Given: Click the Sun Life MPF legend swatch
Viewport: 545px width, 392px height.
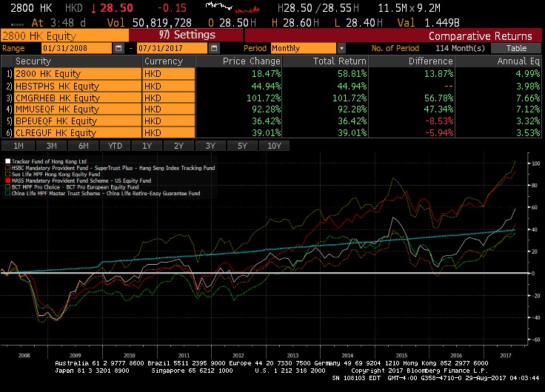Looking at the screenshot, I should [7, 175].
